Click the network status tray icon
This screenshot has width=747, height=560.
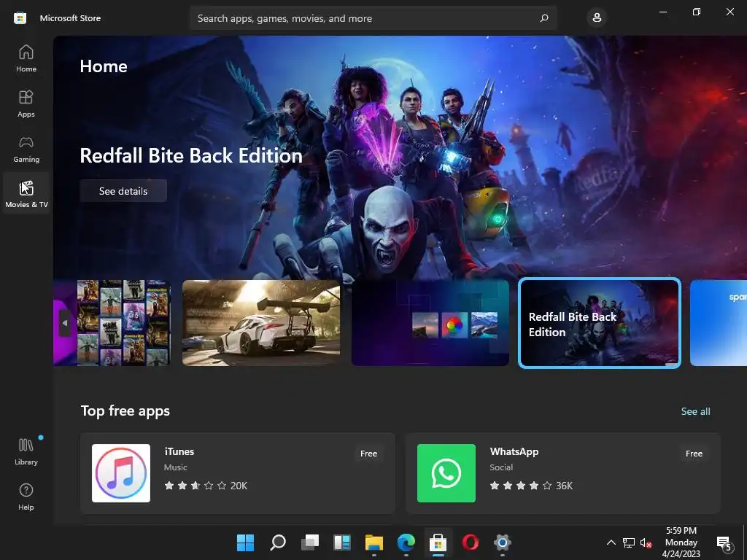[629, 542]
